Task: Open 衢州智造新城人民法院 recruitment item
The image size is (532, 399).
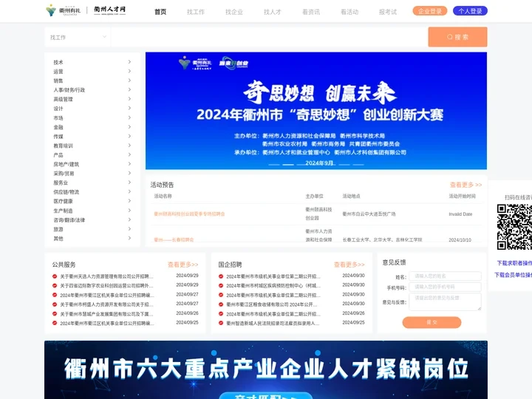Action: click(273, 324)
